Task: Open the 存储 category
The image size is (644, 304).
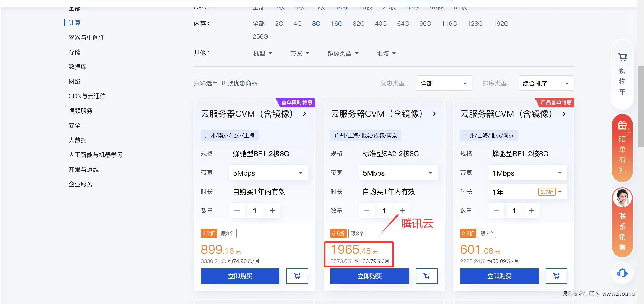Action: pos(75,52)
